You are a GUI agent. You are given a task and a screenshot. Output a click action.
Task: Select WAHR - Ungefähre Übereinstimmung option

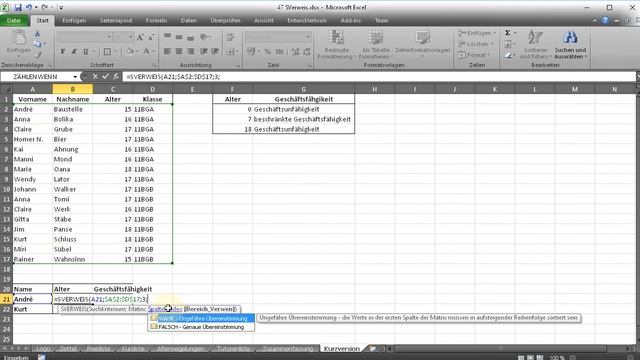point(202,318)
